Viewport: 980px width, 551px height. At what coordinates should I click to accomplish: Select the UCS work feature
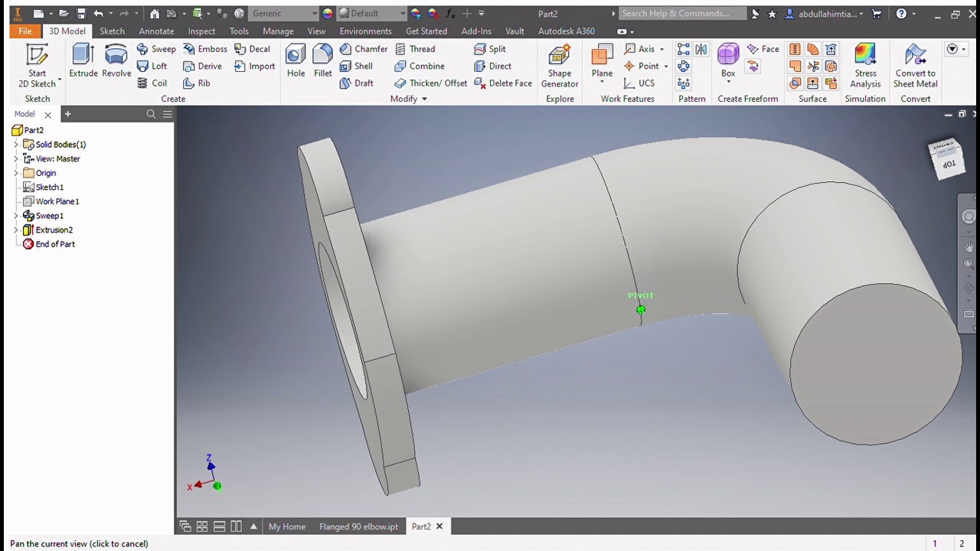point(639,83)
